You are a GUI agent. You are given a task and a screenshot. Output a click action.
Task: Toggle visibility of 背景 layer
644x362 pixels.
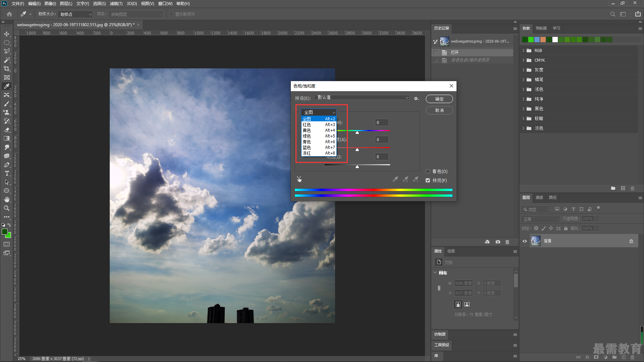(525, 241)
